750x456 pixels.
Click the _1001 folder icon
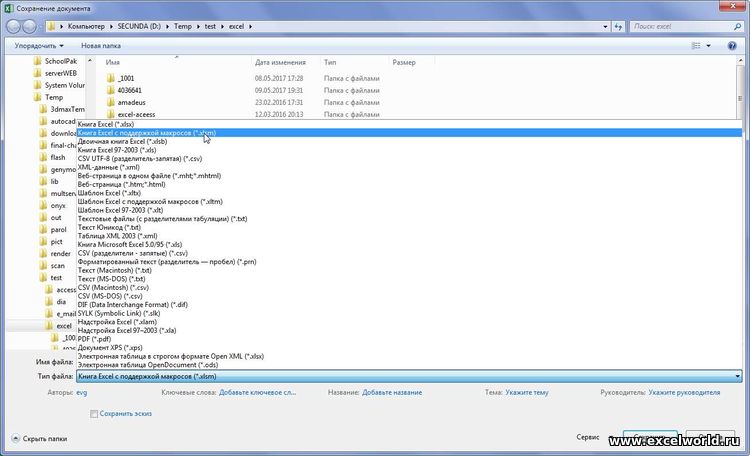coord(111,78)
